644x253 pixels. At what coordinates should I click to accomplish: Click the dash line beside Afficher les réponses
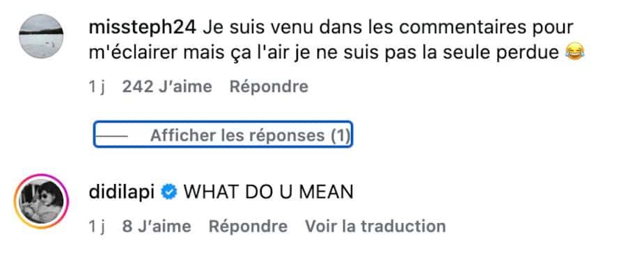pos(111,135)
